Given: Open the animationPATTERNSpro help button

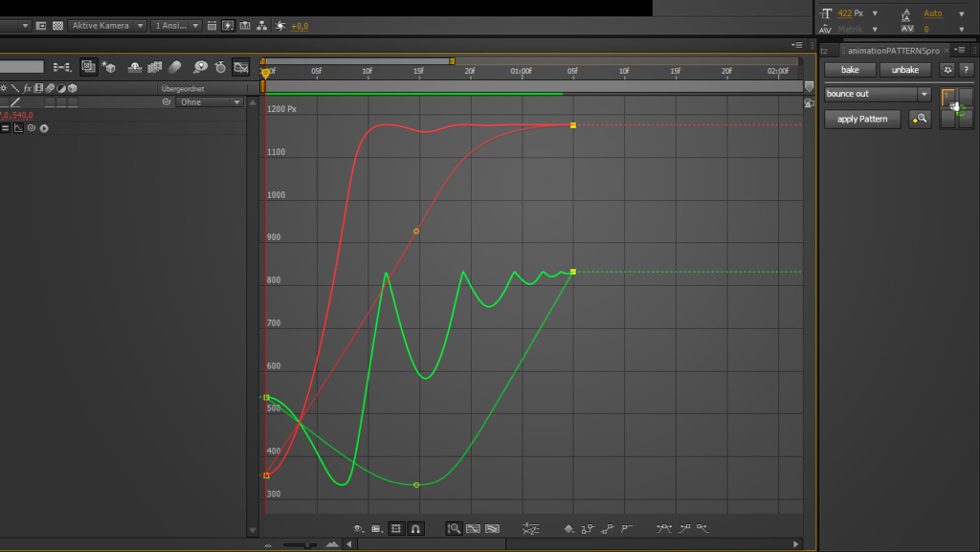Looking at the screenshot, I should coord(966,70).
